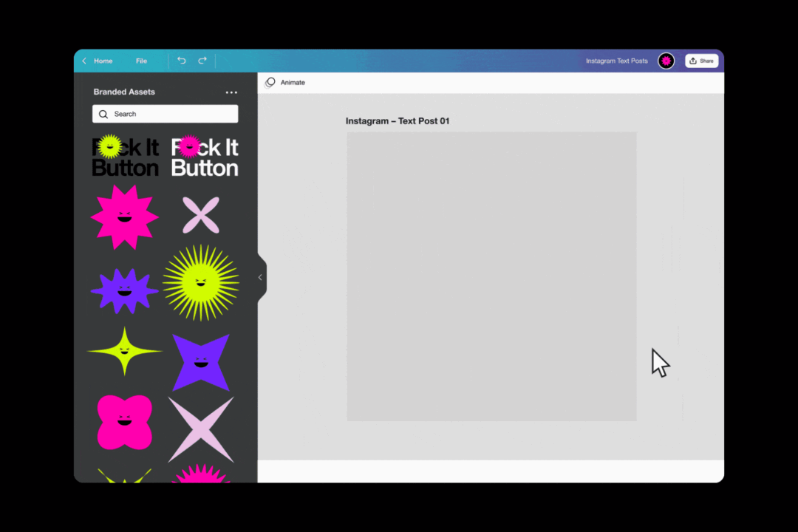Image resolution: width=798 pixels, height=532 pixels.
Task: Open the File menu
Action: click(141, 61)
